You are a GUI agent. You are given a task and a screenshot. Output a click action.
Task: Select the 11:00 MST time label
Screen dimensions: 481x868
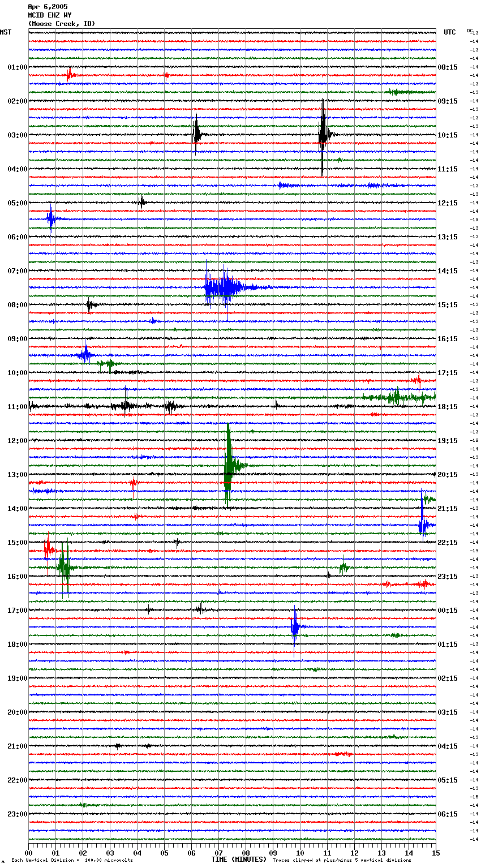tap(17, 407)
